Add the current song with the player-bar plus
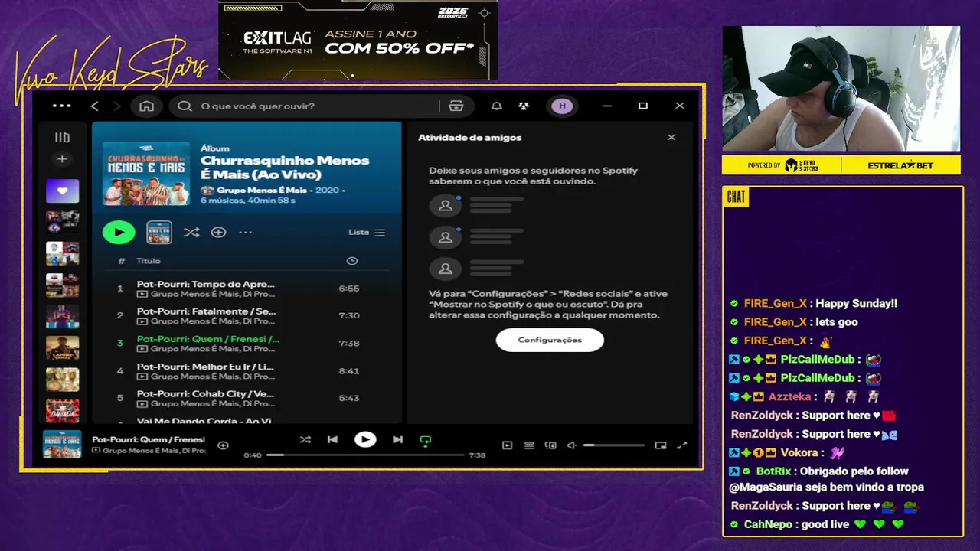980x551 pixels. coord(223,445)
